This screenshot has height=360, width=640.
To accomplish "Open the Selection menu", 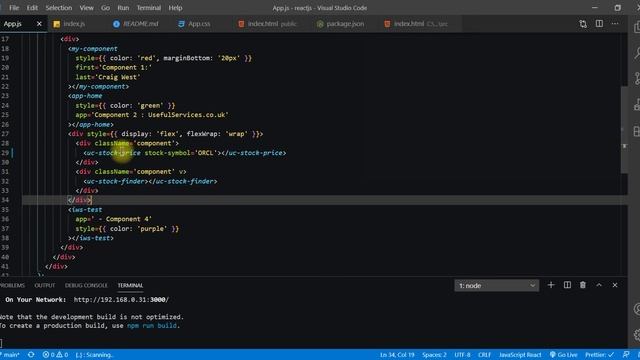I will tap(58, 8).
